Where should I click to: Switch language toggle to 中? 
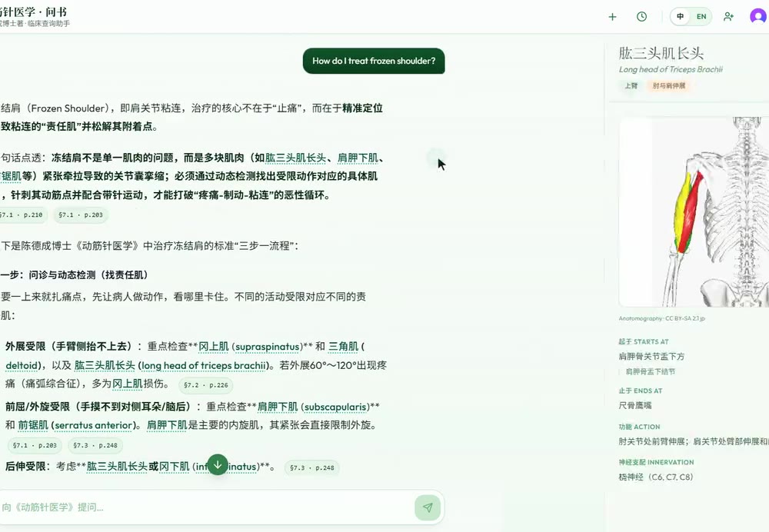681,17
